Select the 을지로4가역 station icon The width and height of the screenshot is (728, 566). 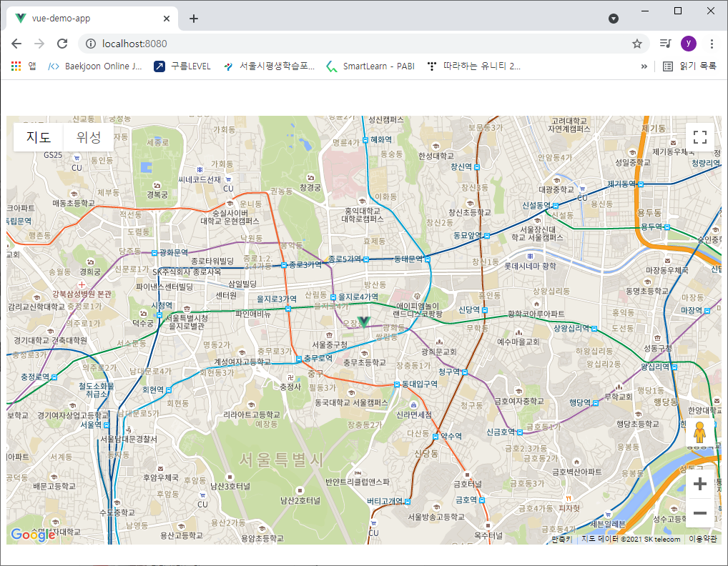(x=333, y=297)
